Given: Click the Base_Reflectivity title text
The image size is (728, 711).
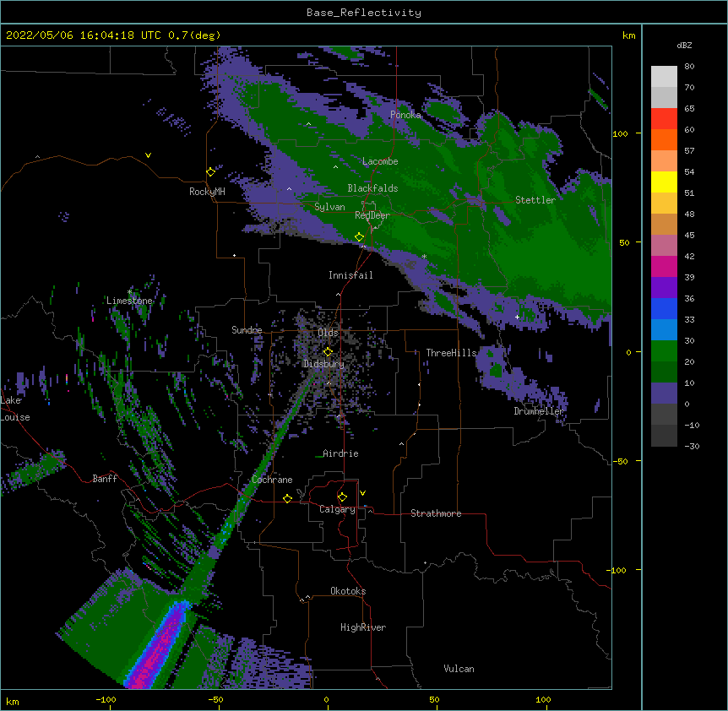Looking at the screenshot, I should click(364, 13).
